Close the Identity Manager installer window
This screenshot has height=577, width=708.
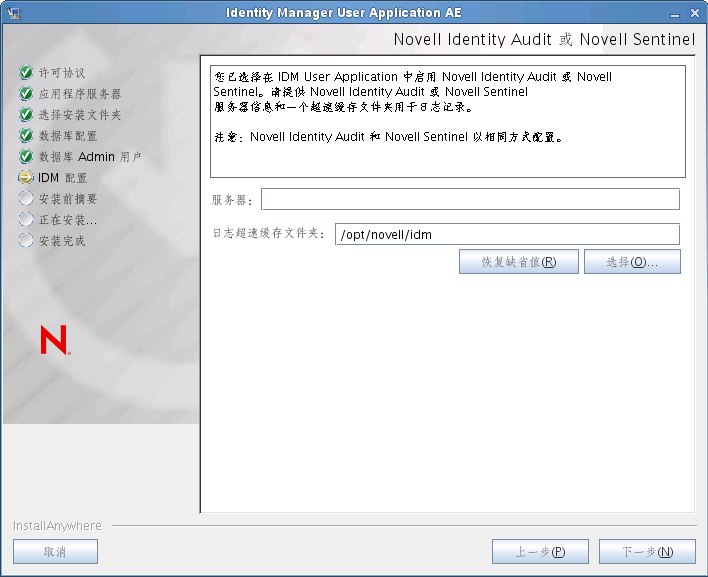coord(695,13)
